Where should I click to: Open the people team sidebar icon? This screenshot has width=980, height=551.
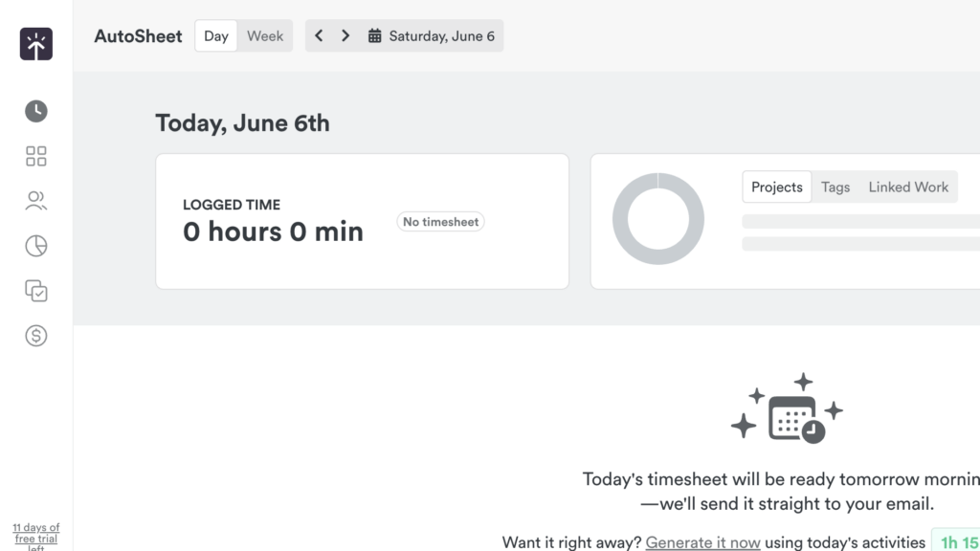36,201
